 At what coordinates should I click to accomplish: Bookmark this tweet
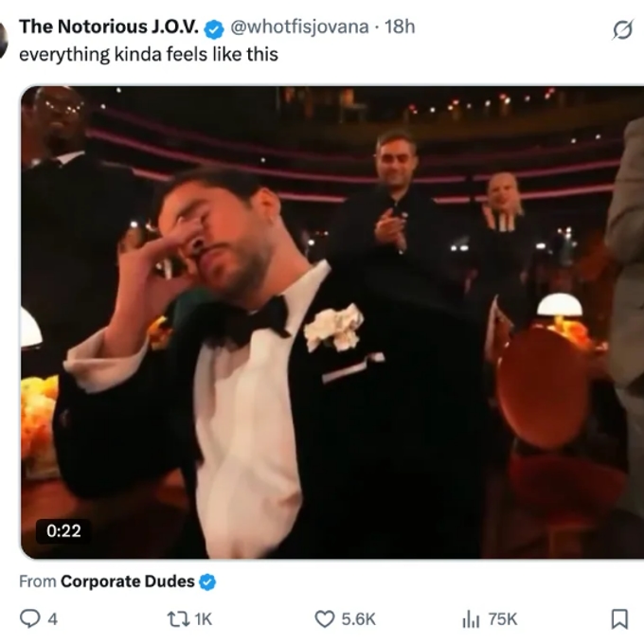[619, 618]
